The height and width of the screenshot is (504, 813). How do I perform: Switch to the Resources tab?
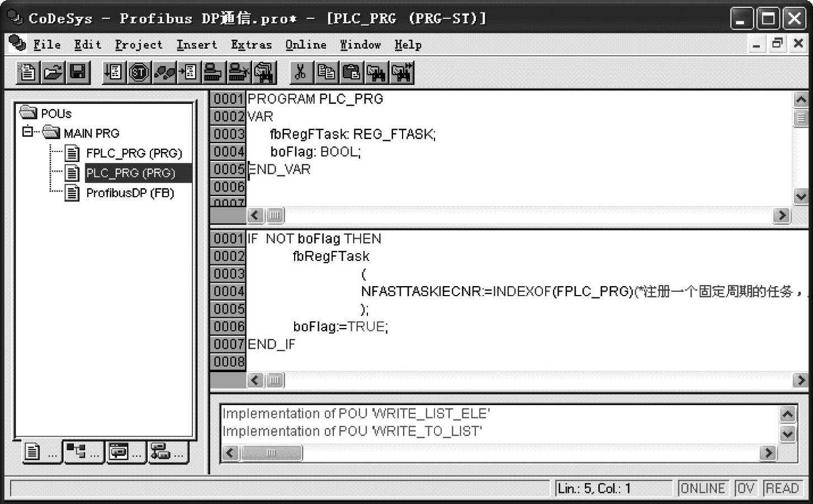point(168,451)
